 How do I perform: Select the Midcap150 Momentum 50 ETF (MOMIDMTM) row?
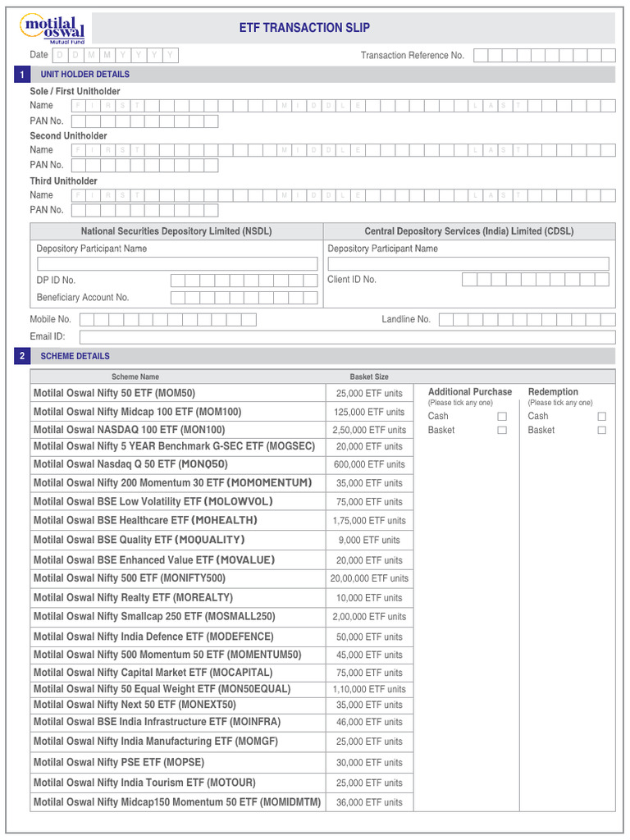221,802
